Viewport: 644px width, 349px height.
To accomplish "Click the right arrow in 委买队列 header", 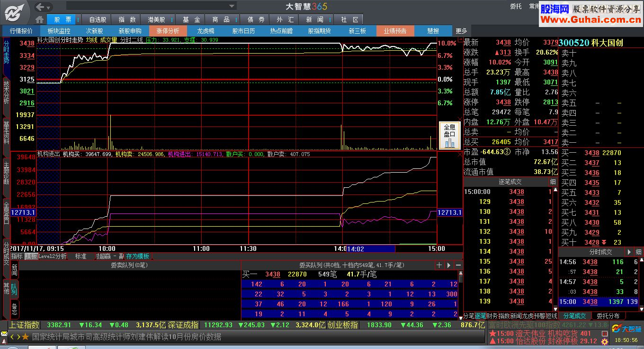I will coord(448,265).
